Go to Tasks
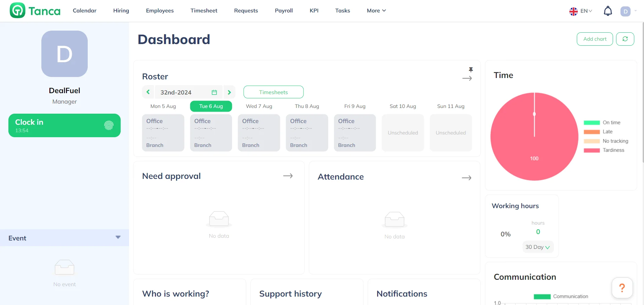Viewport: 644px width, 305px height. pyautogui.click(x=343, y=11)
